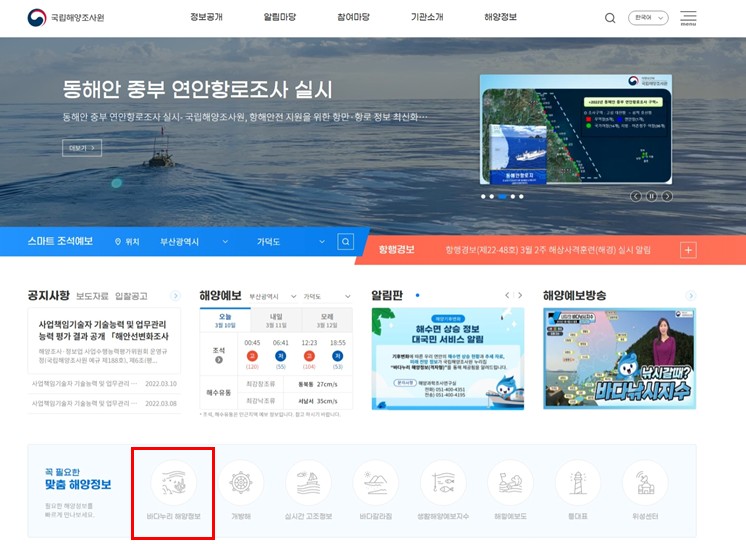The width and height of the screenshot is (746, 544).
Task: Expand the 한국어 language dropdown
Action: [x=648, y=18]
